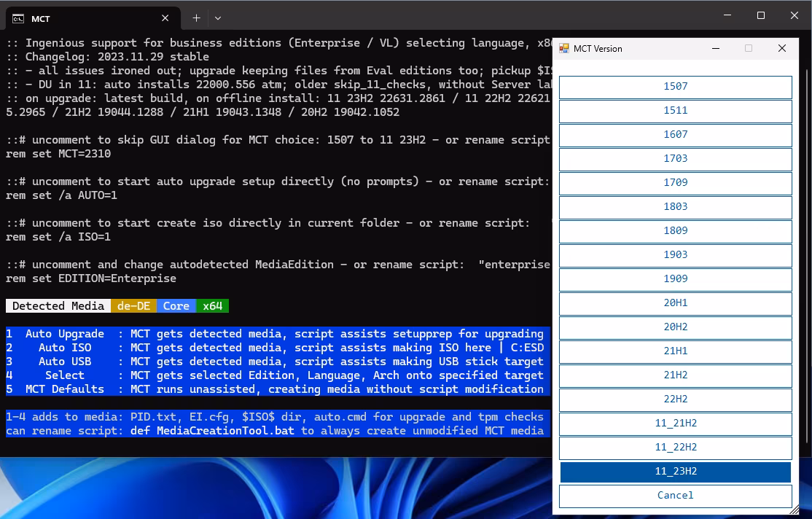Choose the 1709 version option
This screenshot has width=812, height=519.
(675, 183)
